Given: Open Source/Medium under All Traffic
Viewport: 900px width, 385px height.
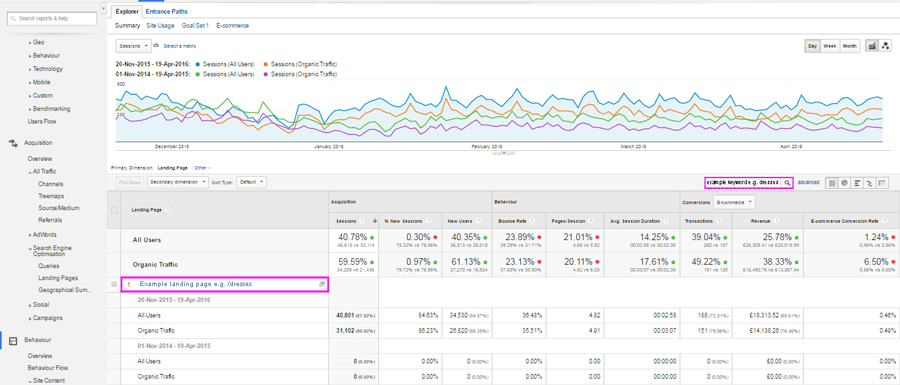Looking at the screenshot, I should tap(59, 208).
